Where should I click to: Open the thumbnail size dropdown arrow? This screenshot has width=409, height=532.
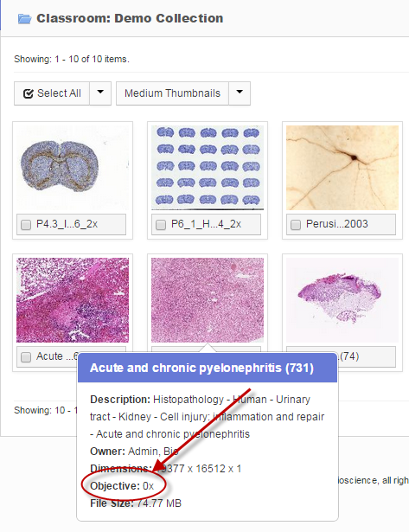tap(240, 93)
